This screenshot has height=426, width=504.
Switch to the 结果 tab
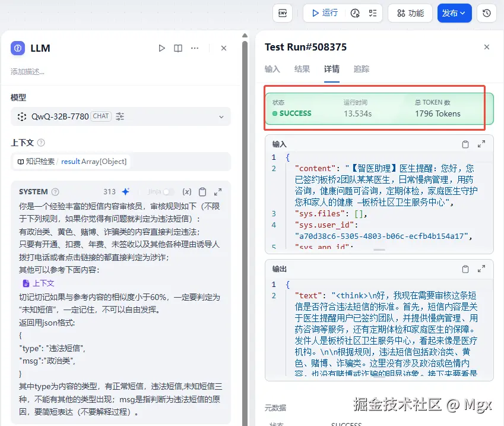pos(302,70)
